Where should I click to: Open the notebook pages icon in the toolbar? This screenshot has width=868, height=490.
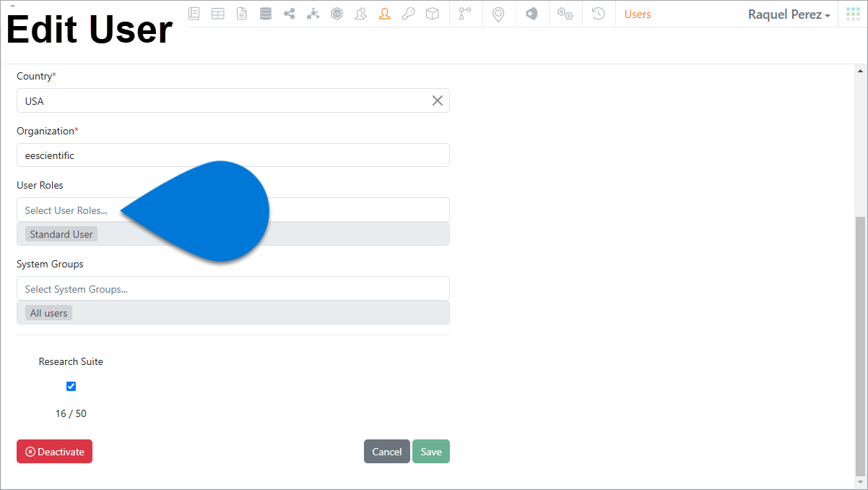click(194, 13)
